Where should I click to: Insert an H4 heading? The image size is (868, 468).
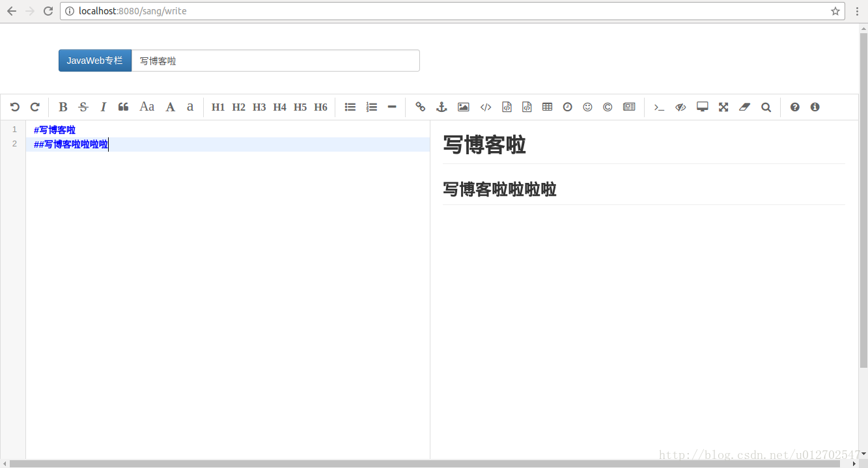pyautogui.click(x=280, y=107)
